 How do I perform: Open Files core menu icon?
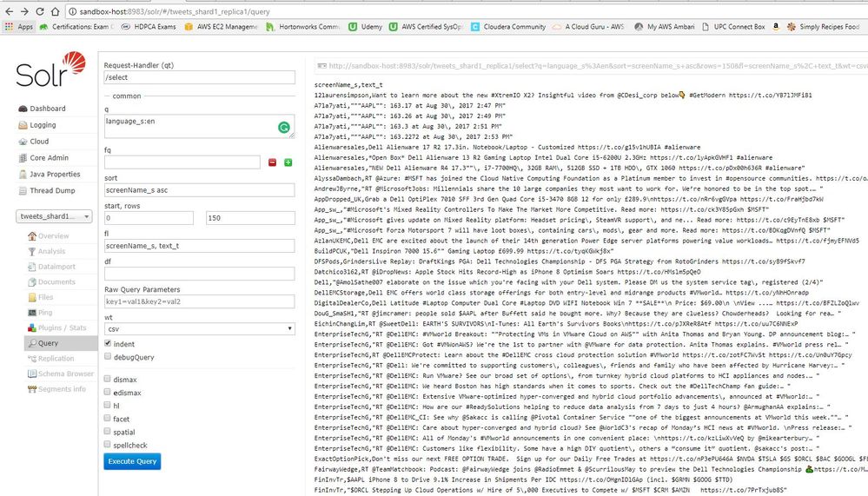point(32,297)
